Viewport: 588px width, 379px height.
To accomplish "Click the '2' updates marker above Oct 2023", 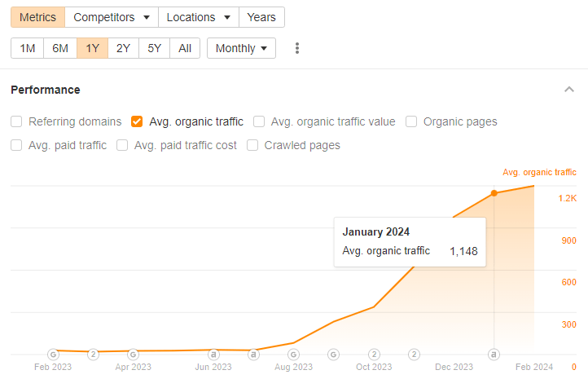I will (374, 355).
